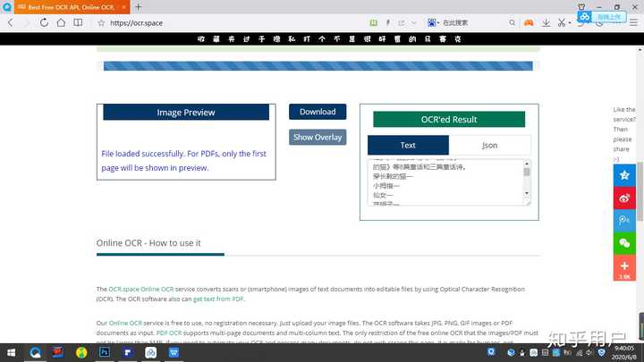Viewport: 644px width, 362px height.
Task: Click the Image Preview header
Action: [x=186, y=112]
